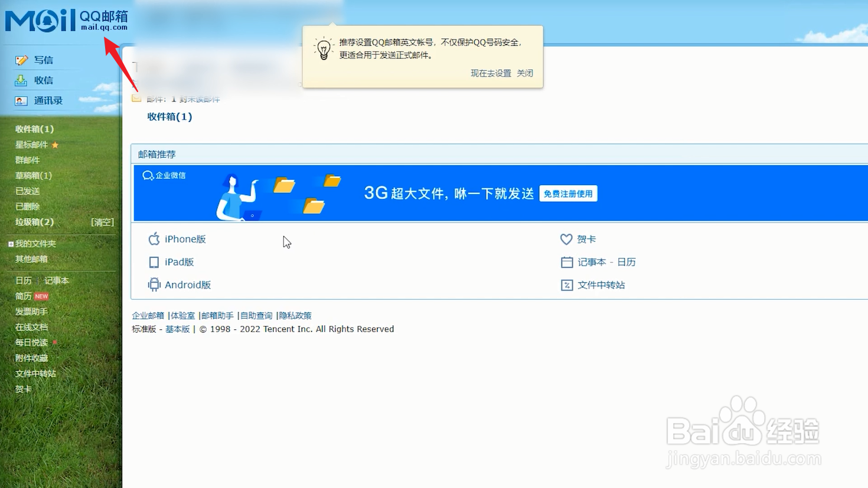The height and width of the screenshot is (488, 868).
Task: Open 记事本 in sidebar
Action: [57, 281]
